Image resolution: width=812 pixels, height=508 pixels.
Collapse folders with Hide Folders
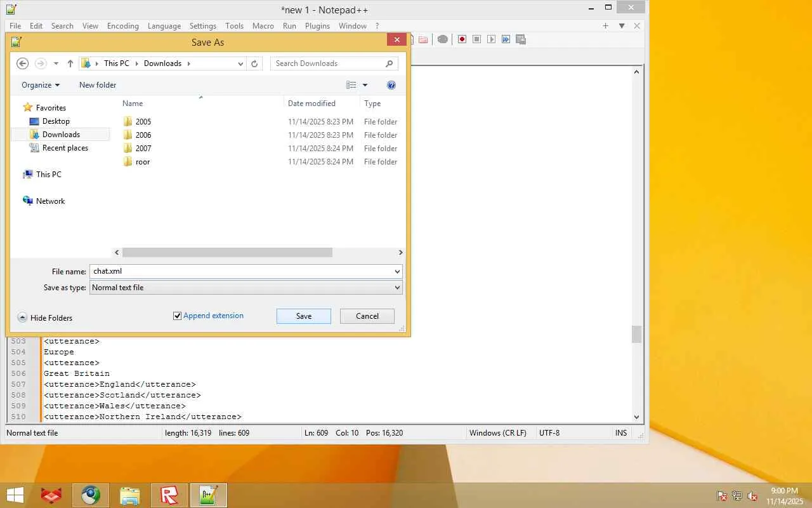click(x=45, y=317)
